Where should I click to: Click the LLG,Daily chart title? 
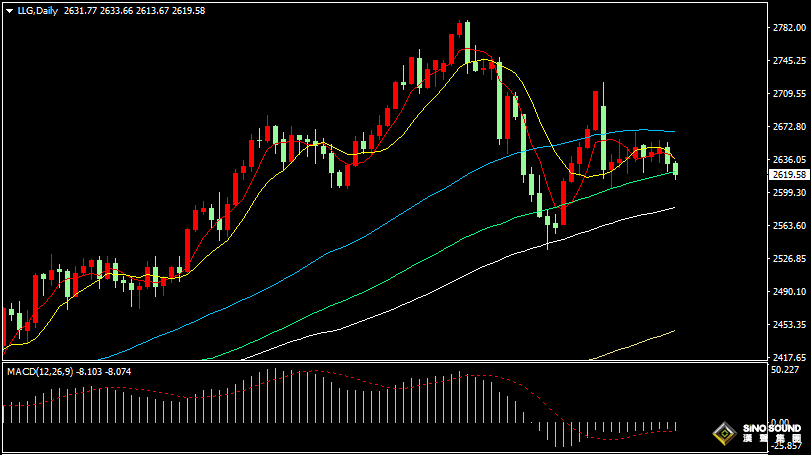37,10
